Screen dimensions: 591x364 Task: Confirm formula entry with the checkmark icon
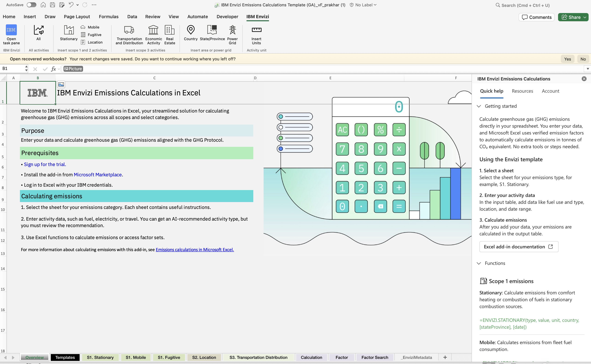tap(45, 69)
